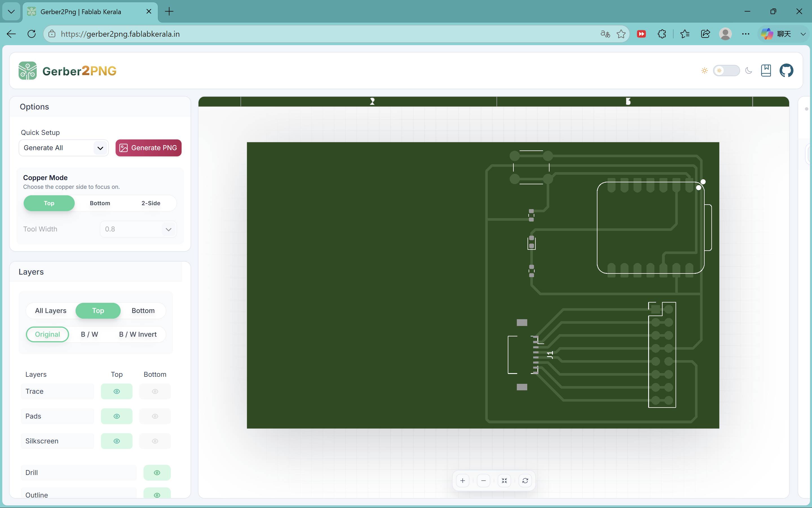The image size is (812, 508).
Task: Click the Silkscreen layer label
Action: click(42, 441)
